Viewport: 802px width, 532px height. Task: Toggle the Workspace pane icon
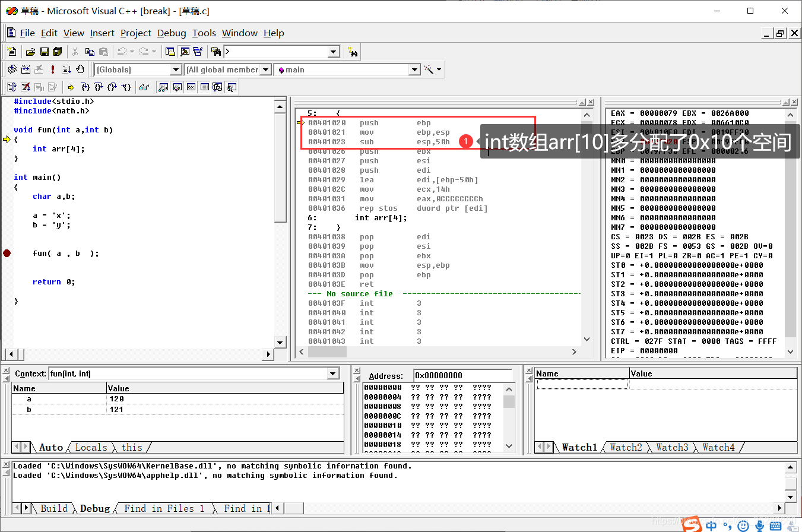click(x=170, y=52)
